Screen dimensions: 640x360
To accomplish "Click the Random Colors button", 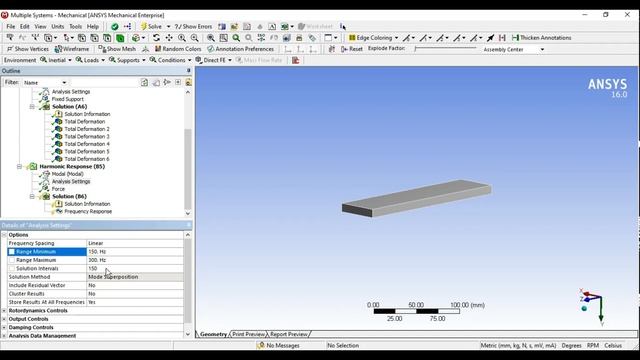I will tap(178, 49).
